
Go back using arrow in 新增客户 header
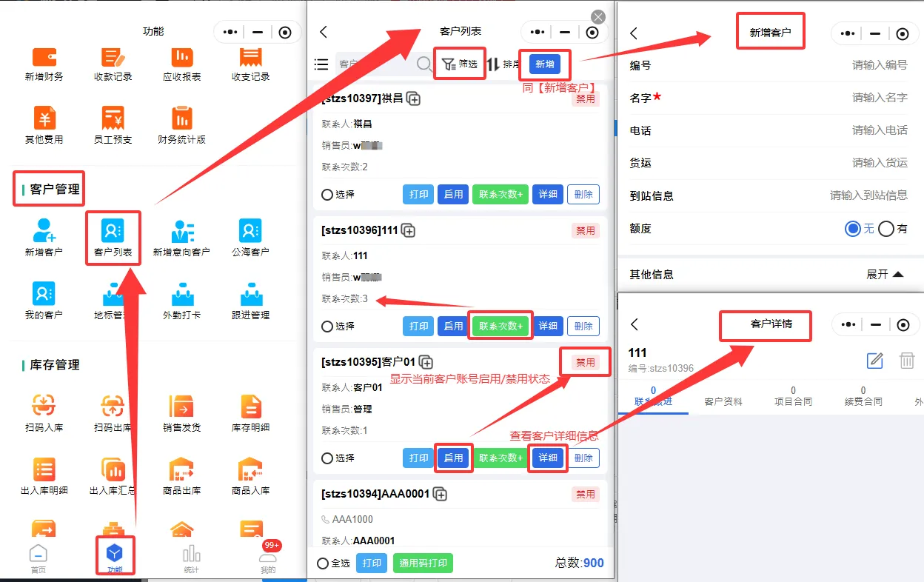click(634, 33)
